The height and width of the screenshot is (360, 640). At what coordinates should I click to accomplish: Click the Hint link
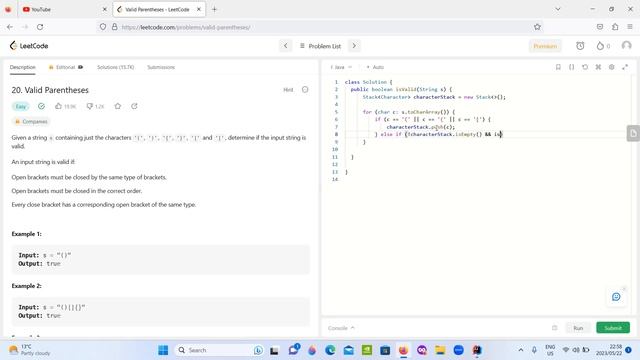[288, 90]
